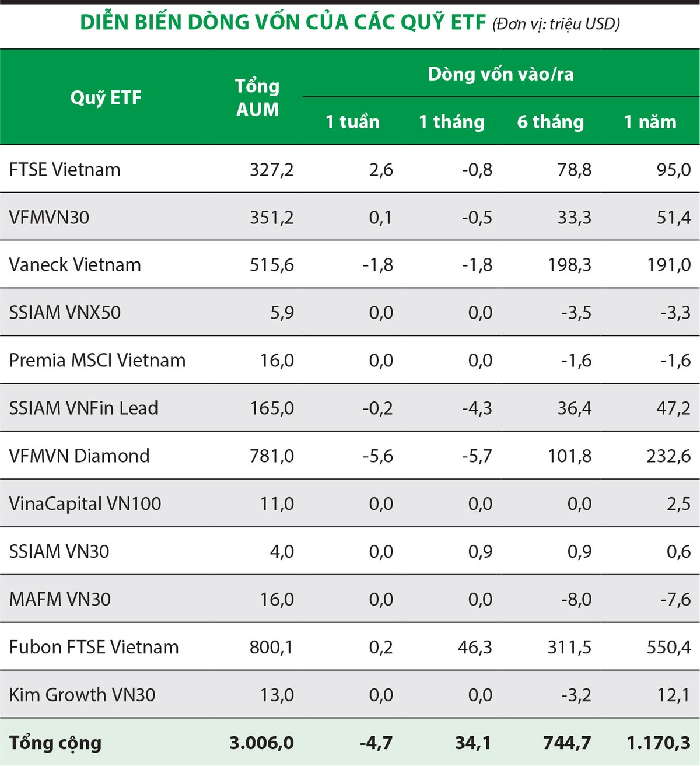700x766 pixels.
Task: Click the table title 'Diễn biến dòng vốn'
Action: [283, 22]
